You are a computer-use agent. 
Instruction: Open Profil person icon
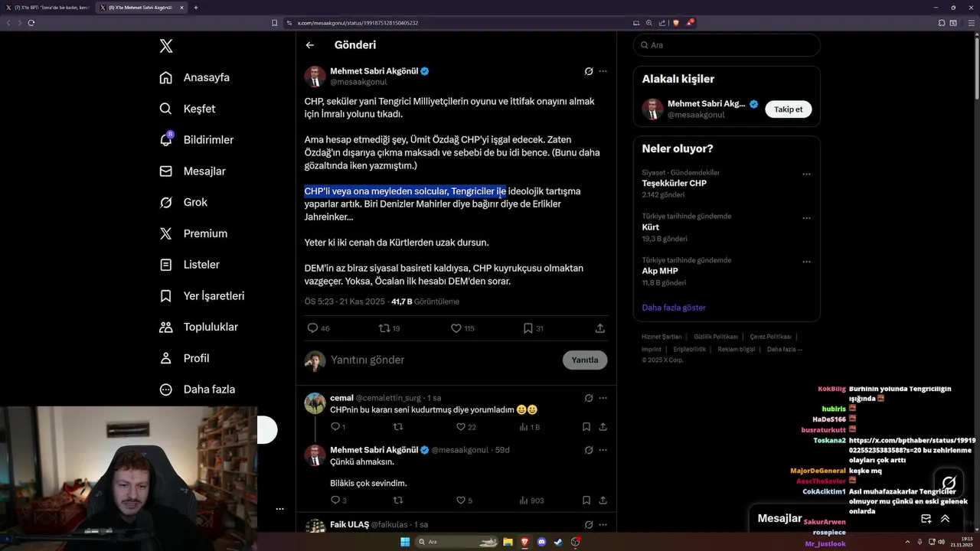pos(165,358)
